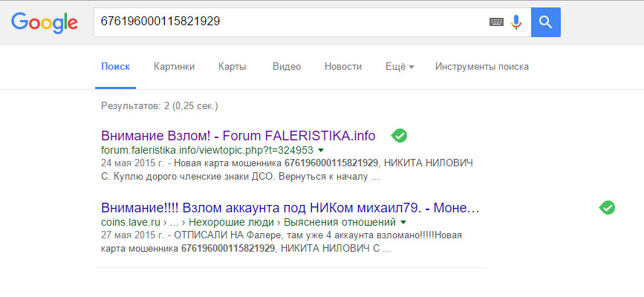This screenshot has width=644, height=297.
Task: Click green checkmark beside the coins.lave.ru result
Action: [x=607, y=208]
